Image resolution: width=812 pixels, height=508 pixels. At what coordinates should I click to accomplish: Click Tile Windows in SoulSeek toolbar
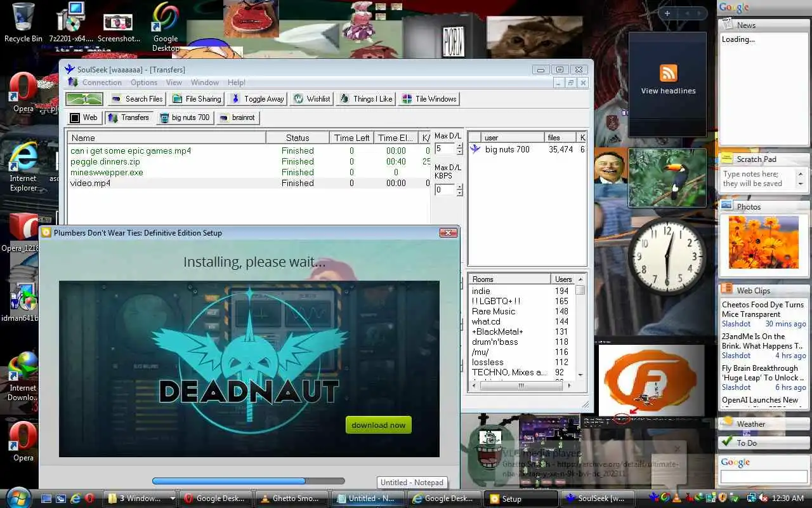429,99
